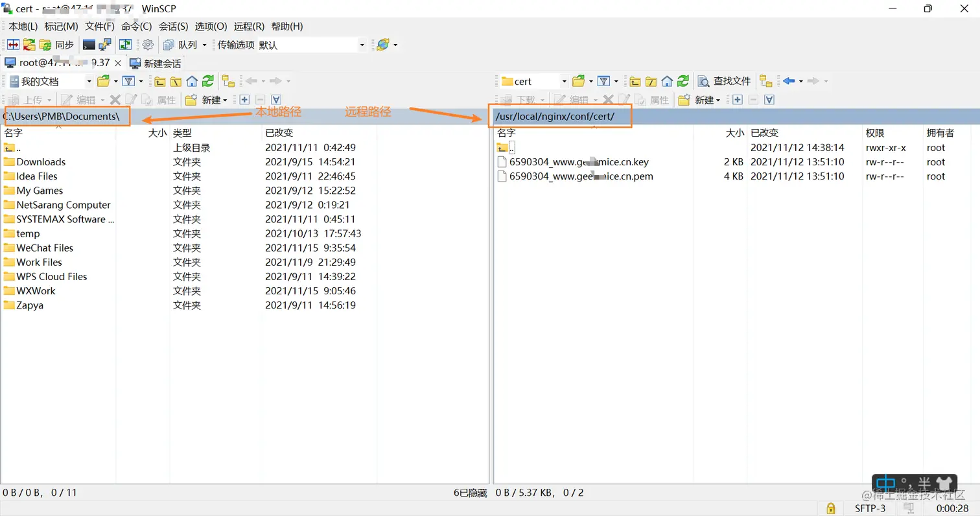The image size is (980, 516).
Task: Open the 会话(S) menu
Action: 173,27
